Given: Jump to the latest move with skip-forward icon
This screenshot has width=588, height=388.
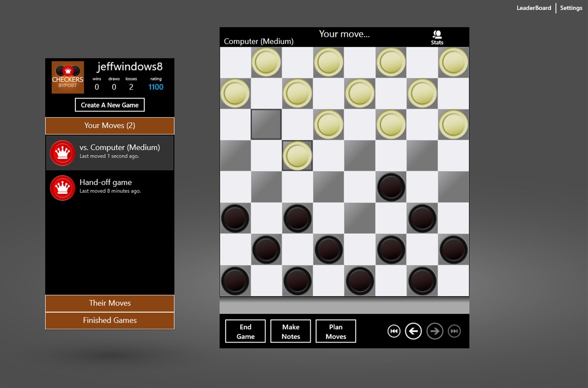Looking at the screenshot, I should tap(454, 331).
